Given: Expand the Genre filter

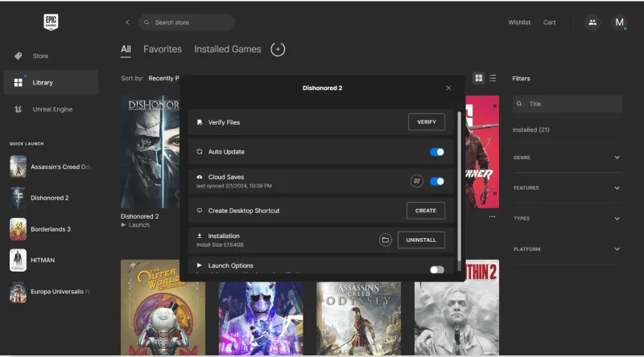Looking at the screenshot, I should click(567, 158).
